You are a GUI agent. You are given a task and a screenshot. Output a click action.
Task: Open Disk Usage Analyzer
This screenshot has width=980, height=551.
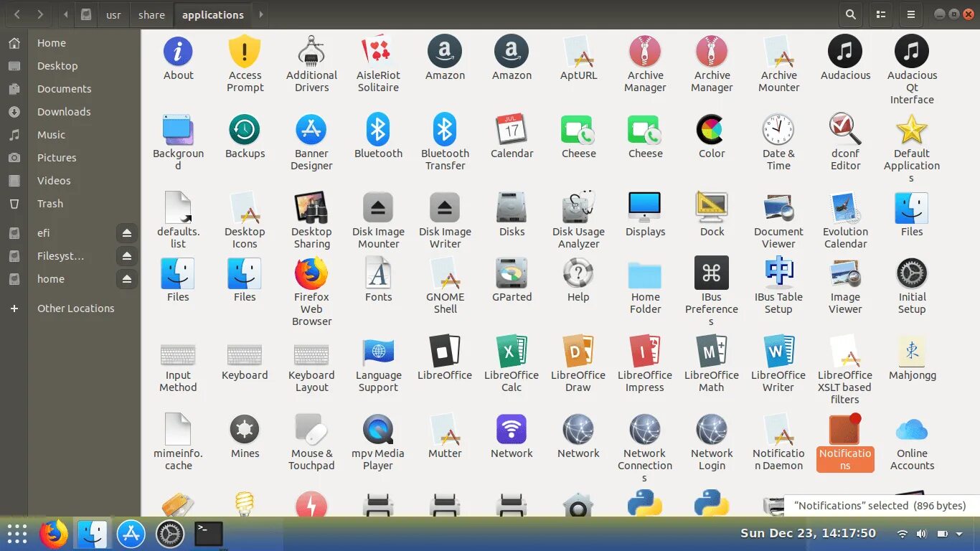point(578,208)
